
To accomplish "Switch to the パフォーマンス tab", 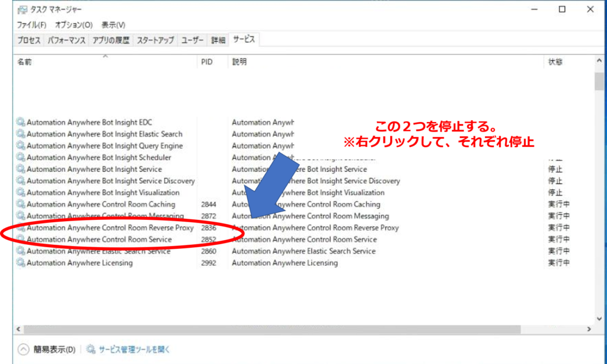I will 66,40.
